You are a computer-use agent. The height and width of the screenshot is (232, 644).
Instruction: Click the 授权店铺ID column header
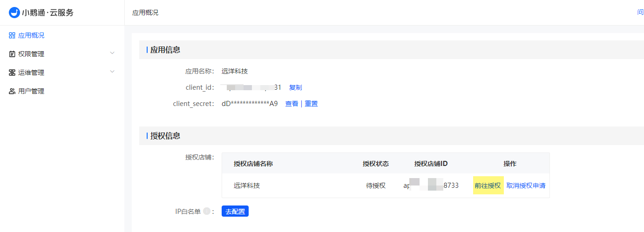[x=431, y=164]
